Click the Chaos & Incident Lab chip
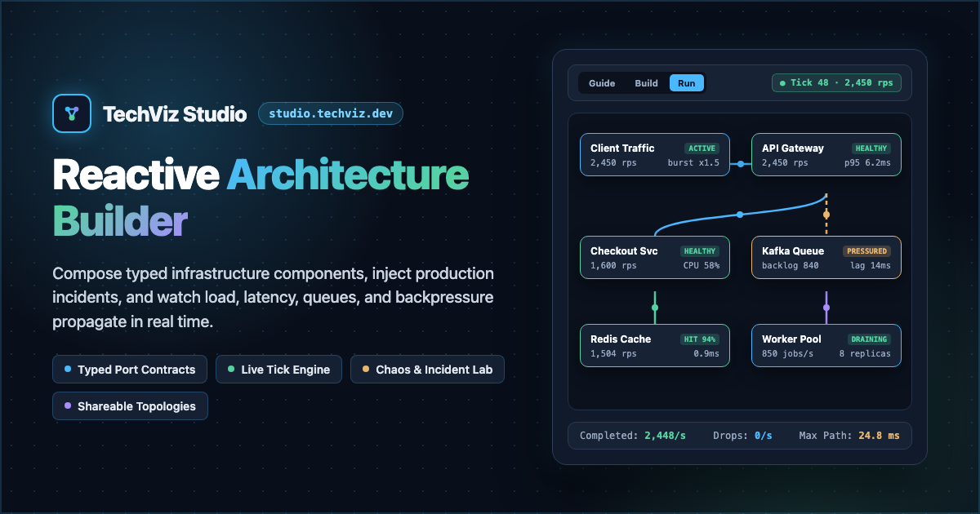Image resolution: width=980 pixels, height=514 pixels. [427, 370]
